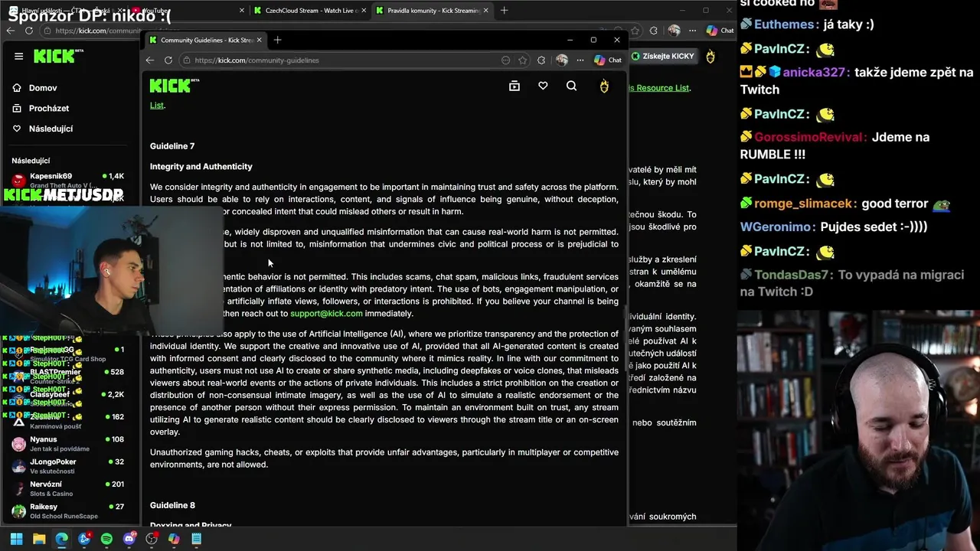The height and width of the screenshot is (551, 980).
Task: Open Discord from the taskbar
Action: tap(129, 539)
